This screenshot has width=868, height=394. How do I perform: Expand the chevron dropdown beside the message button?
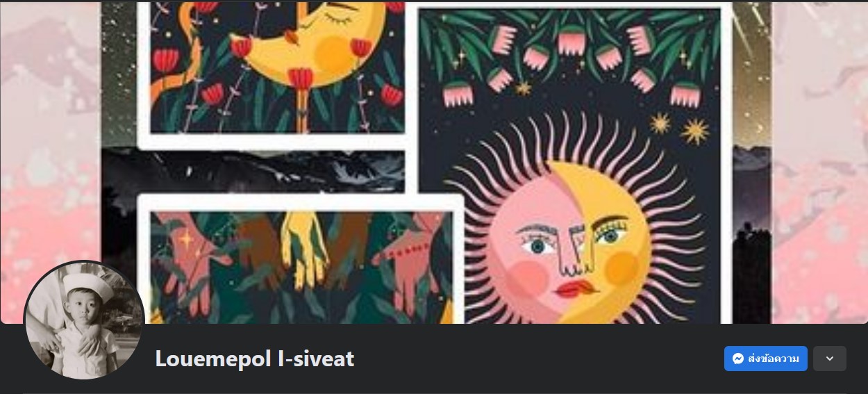[830, 359]
